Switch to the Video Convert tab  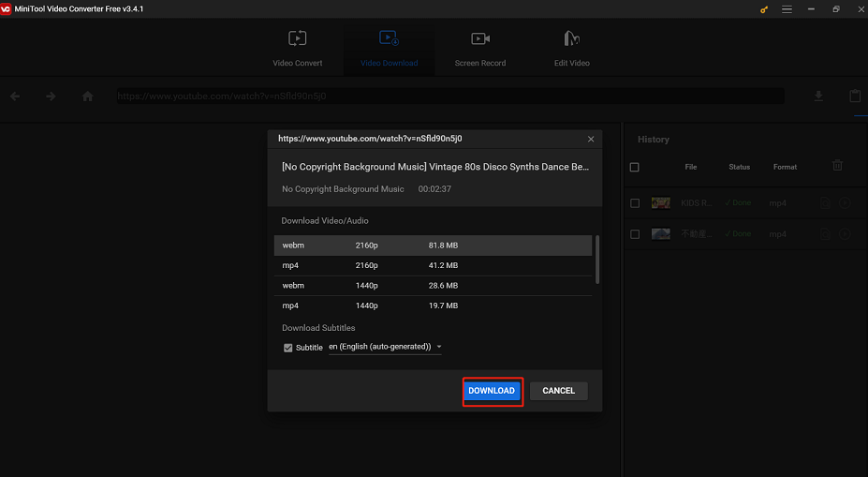click(x=297, y=48)
